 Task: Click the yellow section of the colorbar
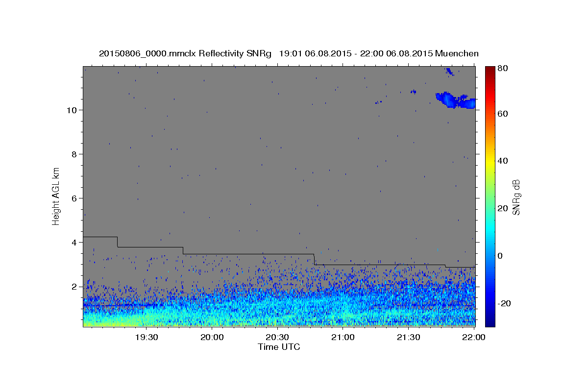coord(490,161)
